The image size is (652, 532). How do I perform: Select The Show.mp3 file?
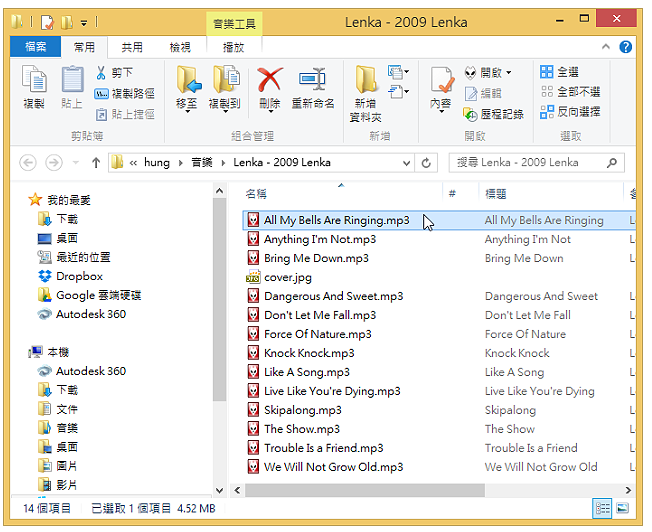[x=293, y=429]
